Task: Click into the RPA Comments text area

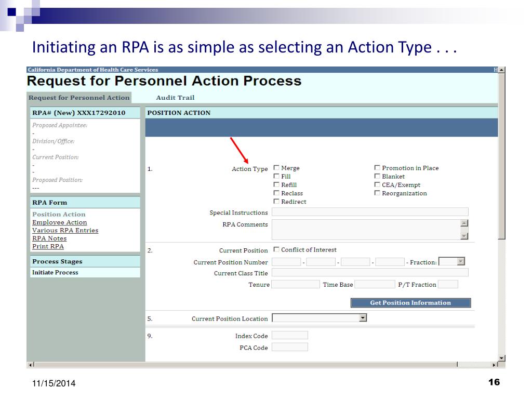Action: [x=366, y=230]
